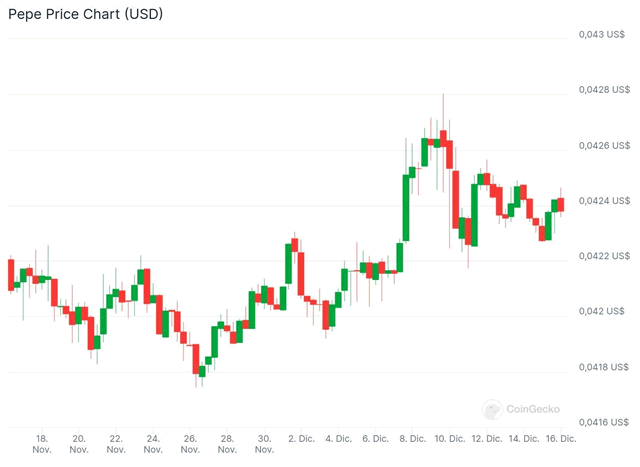640x467 pixels.
Task: Select the 0,0418 US$ price label
Action: pos(607,367)
